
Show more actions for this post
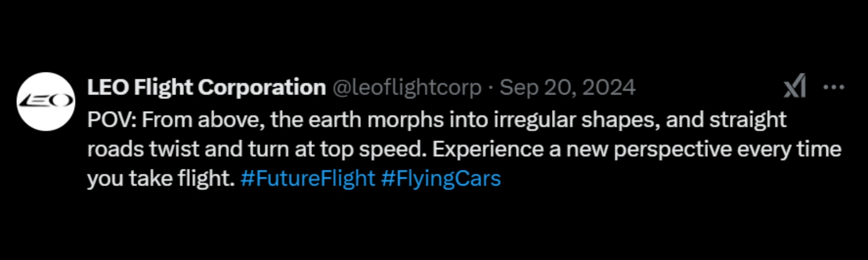[x=833, y=87]
